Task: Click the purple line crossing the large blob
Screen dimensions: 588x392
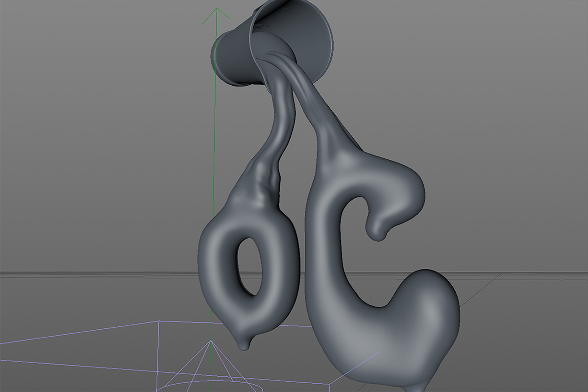Action: pyautogui.click(x=363, y=362)
